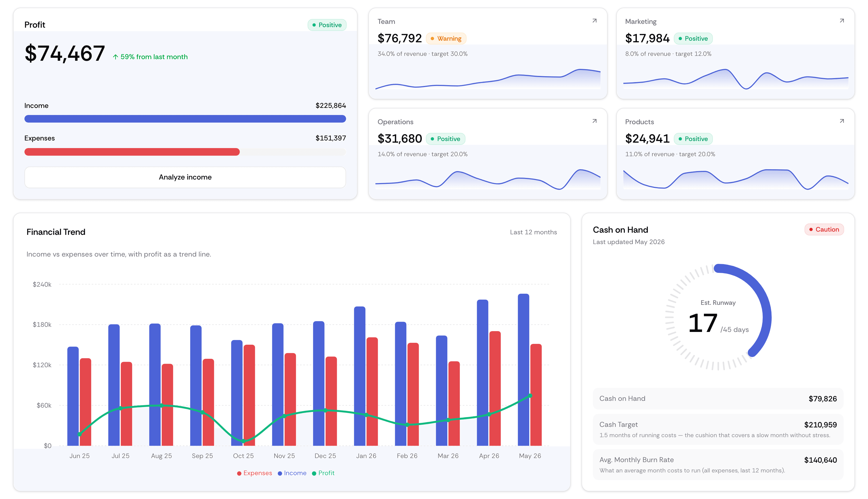Click the Positive badge on Profit card
This screenshot has width=868, height=499.
point(327,25)
